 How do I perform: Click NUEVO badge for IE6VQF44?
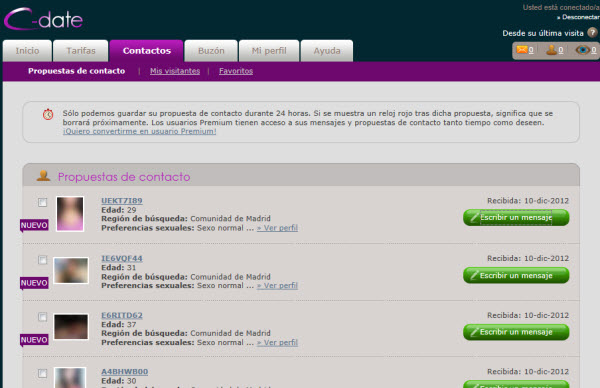pos(34,283)
